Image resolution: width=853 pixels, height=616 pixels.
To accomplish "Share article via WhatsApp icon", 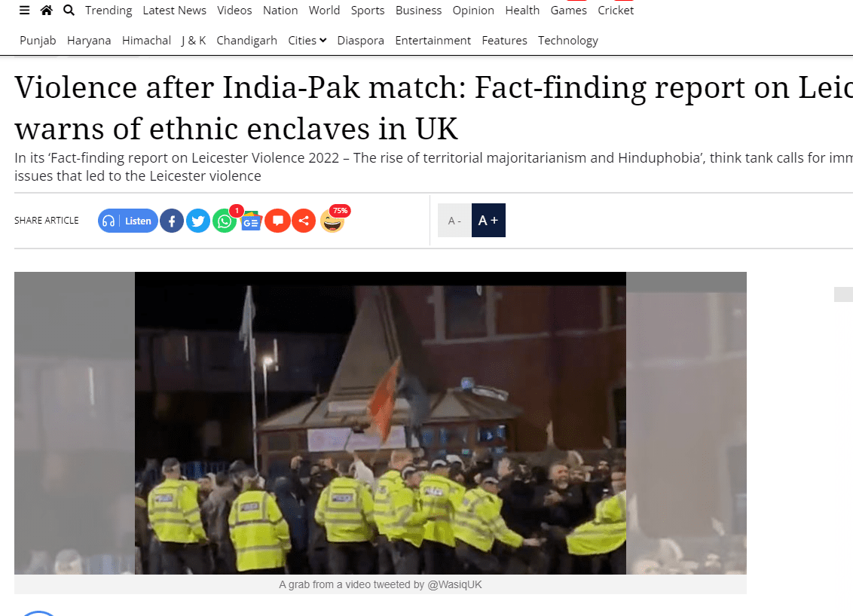I will coord(224,221).
